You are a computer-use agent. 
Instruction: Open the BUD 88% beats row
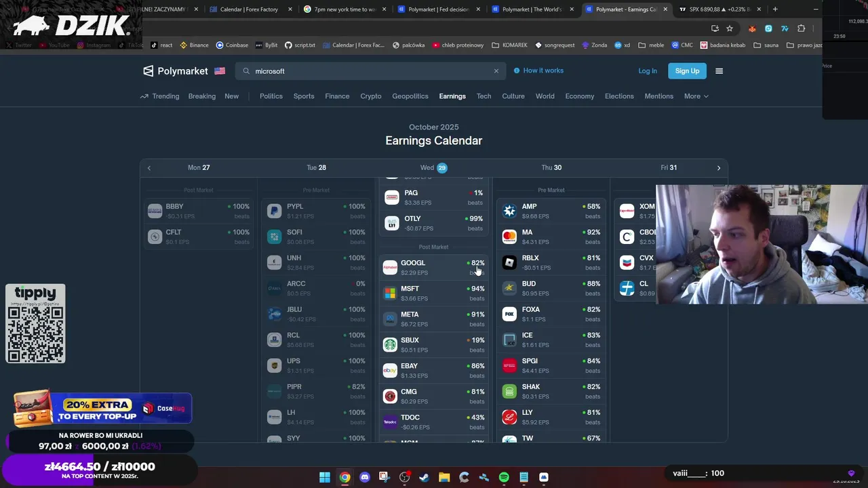(551, 288)
